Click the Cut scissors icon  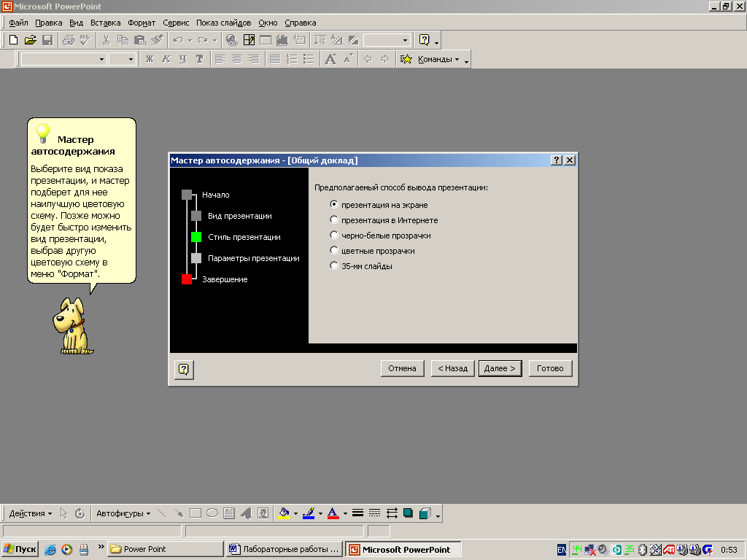[106, 40]
